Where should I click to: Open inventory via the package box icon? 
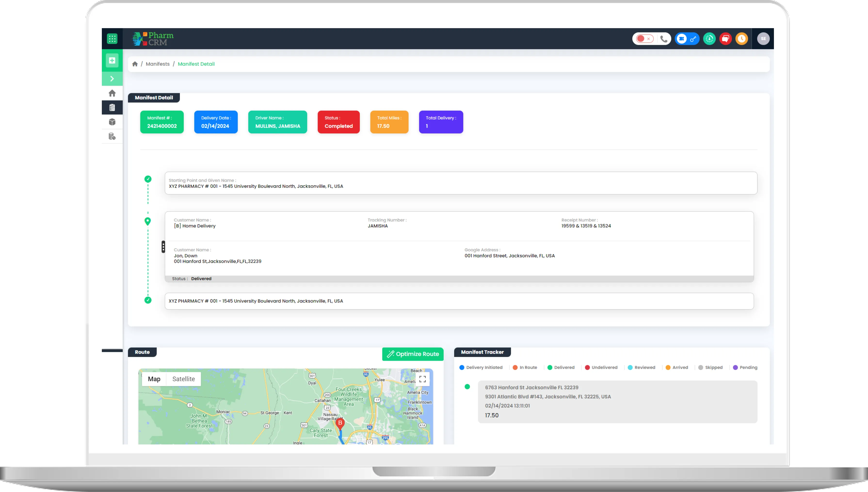pos(112,122)
